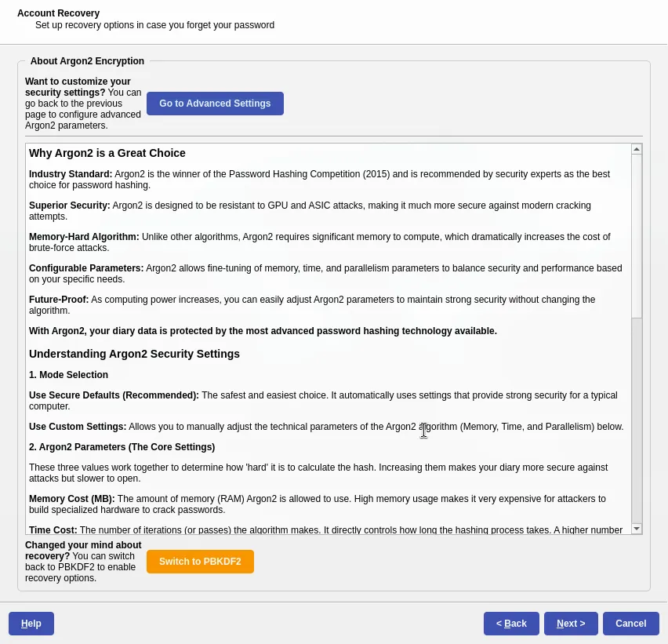Click the '2. Argon2 Parameters (The Core Settings)' subheading
Viewport: 668px width, 644px height.
pyautogui.click(x=122, y=447)
